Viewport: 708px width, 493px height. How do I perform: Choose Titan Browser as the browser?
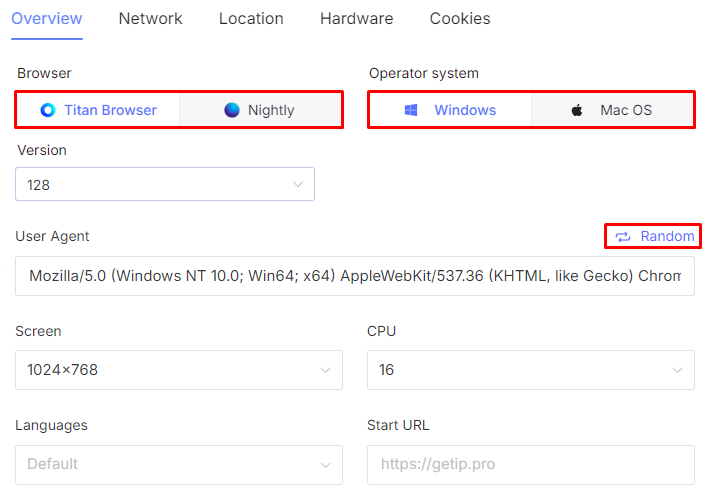[x=98, y=110]
